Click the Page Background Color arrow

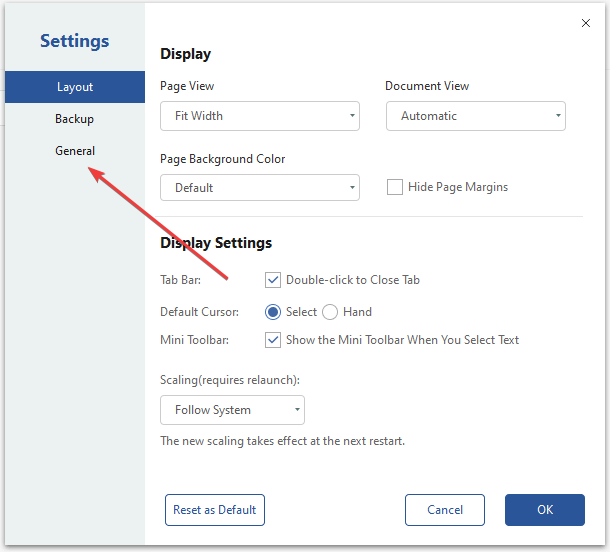353,187
